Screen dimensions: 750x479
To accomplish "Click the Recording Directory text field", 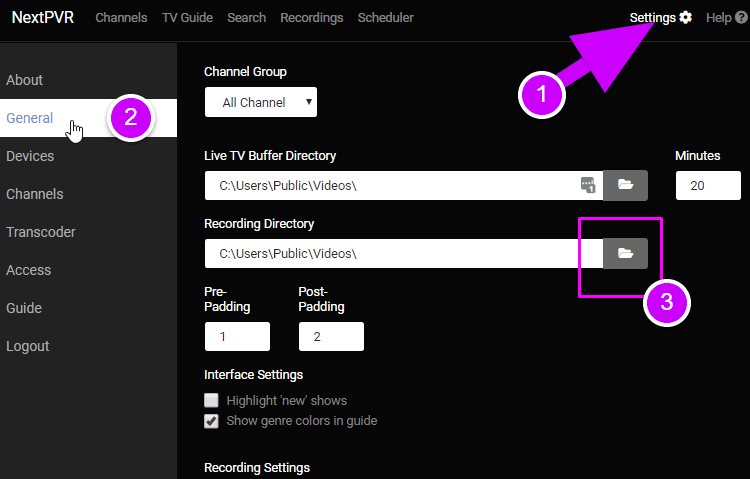I will coord(404,254).
